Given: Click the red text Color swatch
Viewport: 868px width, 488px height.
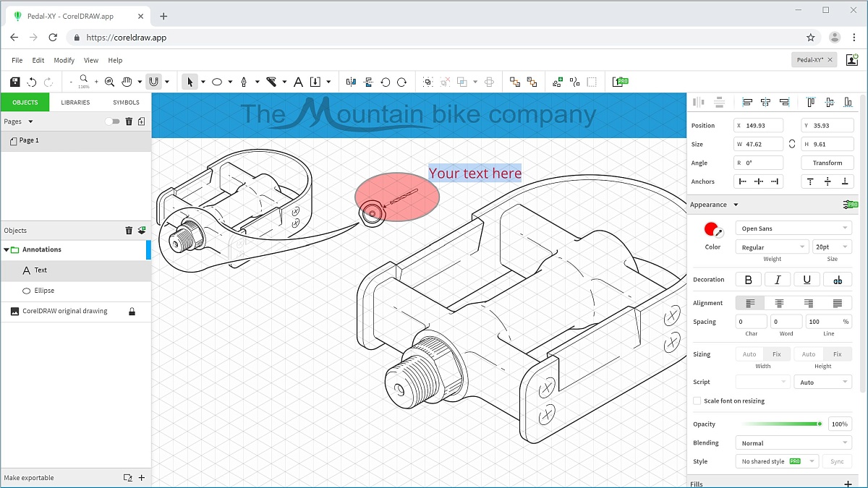Looking at the screenshot, I should 712,230.
